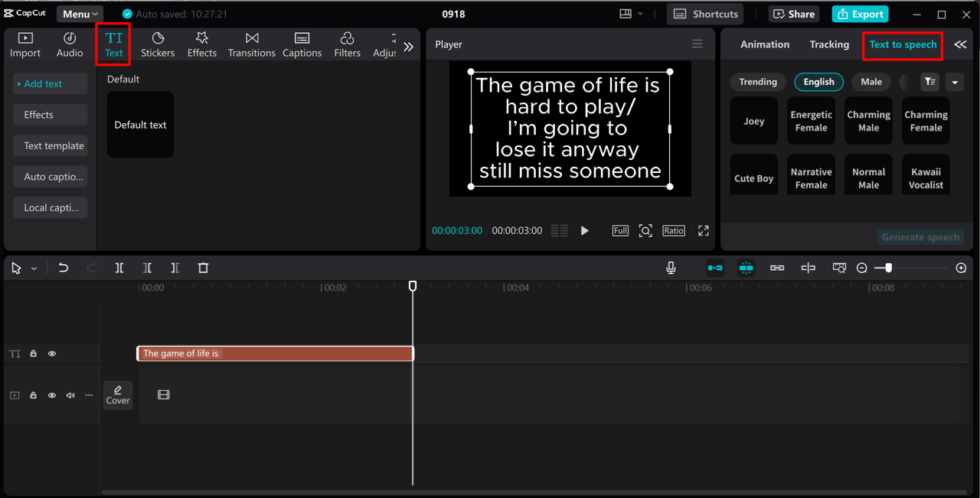Toggle main track magnet
Screen dimensions: 980x498
pos(715,268)
